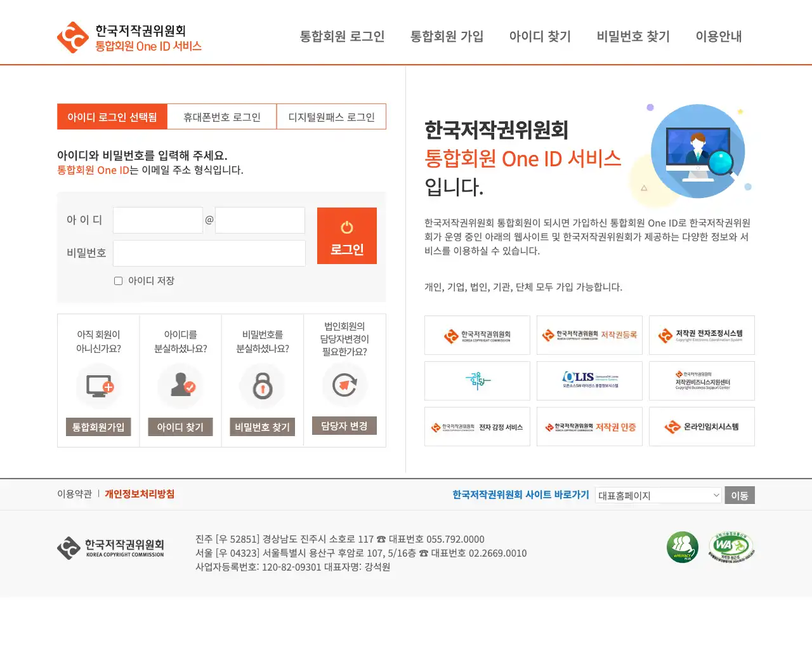Select the 아이디 로그인 tab
The image size is (812, 650).
pos(112,117)
